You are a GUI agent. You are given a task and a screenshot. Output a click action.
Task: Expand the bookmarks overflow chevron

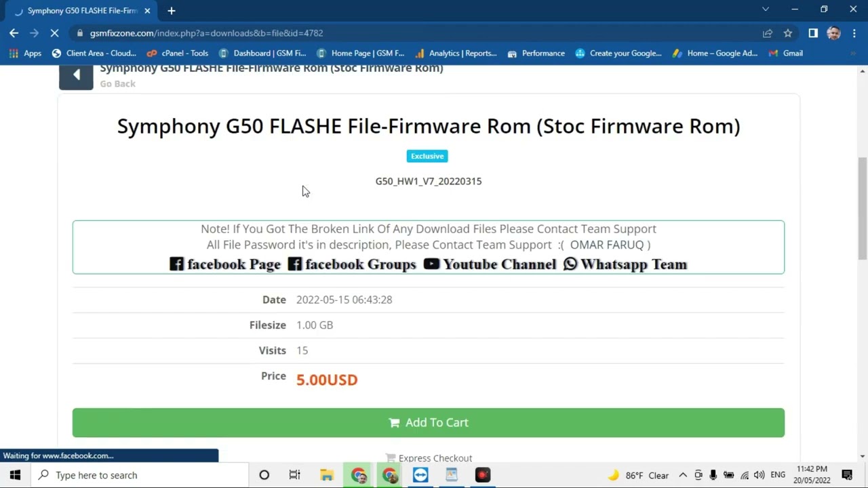pyautogui.click(x=854, y=53)
